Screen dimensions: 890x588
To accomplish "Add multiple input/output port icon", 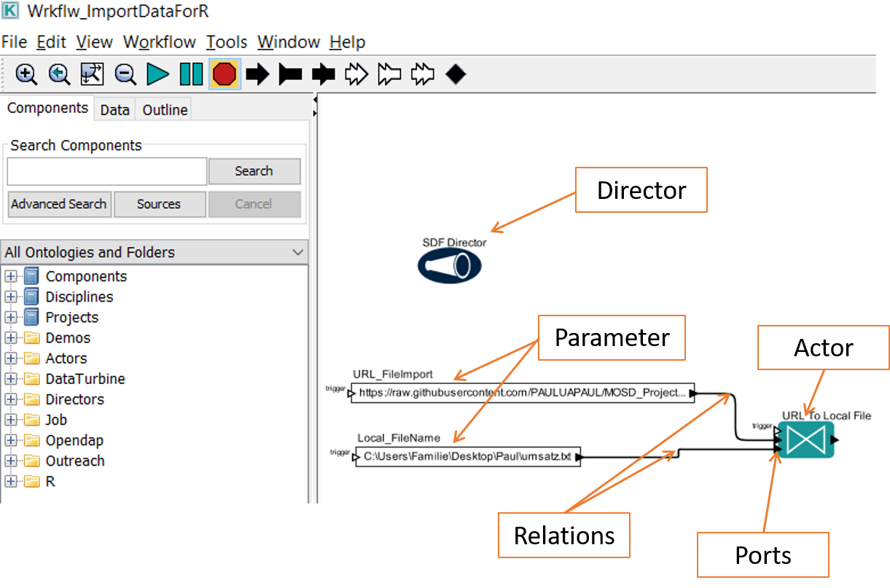I will coord(423,74).
